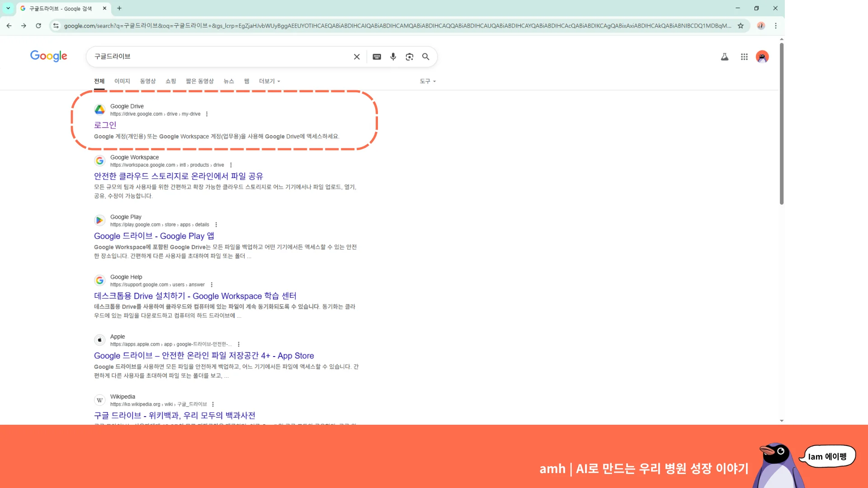Open three-dot menu beside Google Drive result
The height and width of the screenshot is (488, 868).
pos(207,114)
